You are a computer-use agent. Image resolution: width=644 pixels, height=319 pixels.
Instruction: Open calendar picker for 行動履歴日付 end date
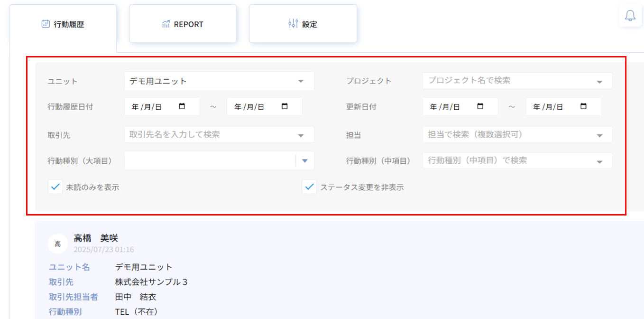click(285, 107)
